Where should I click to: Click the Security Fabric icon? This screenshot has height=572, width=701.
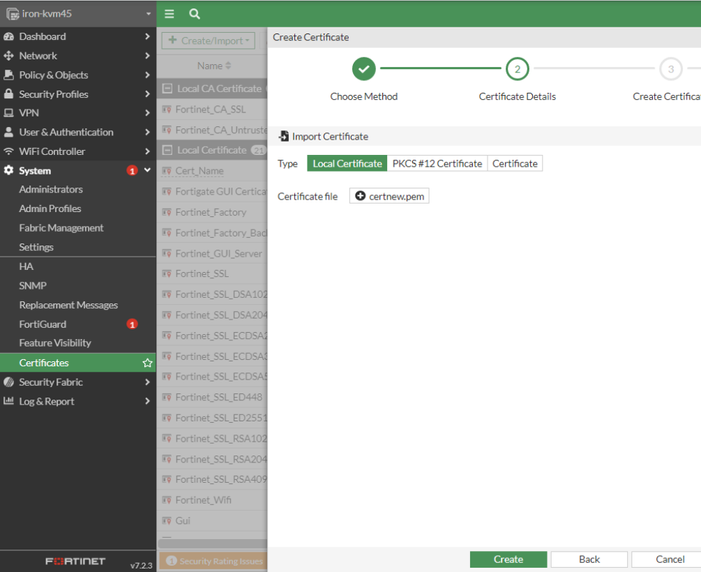8,382
